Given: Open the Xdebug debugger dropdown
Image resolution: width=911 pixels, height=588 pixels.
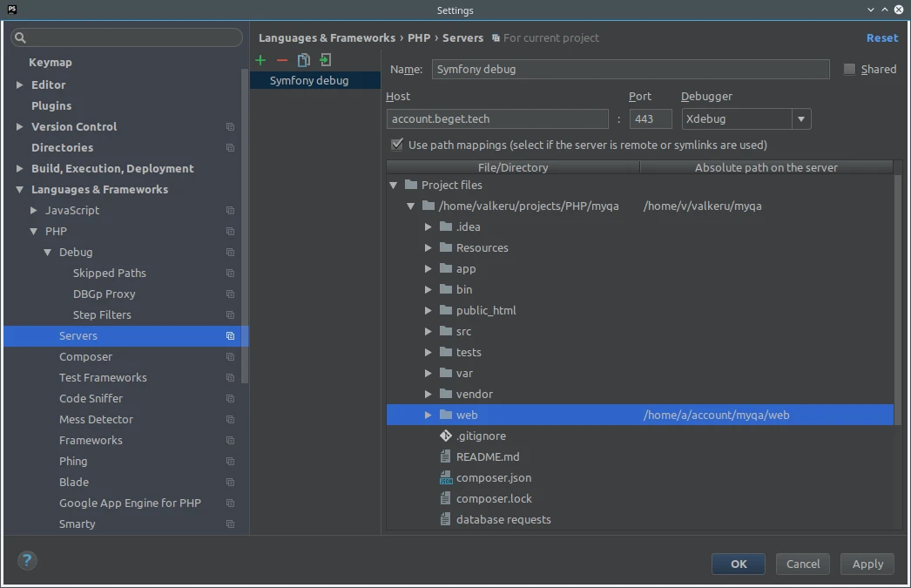Looking at the screenshot, I should tap(801, 119).
